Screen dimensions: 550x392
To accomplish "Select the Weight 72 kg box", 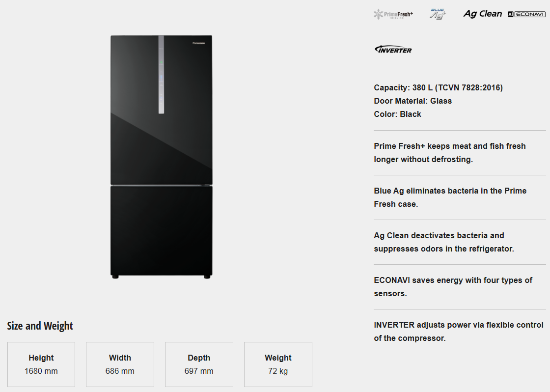I will pos(278,364).
